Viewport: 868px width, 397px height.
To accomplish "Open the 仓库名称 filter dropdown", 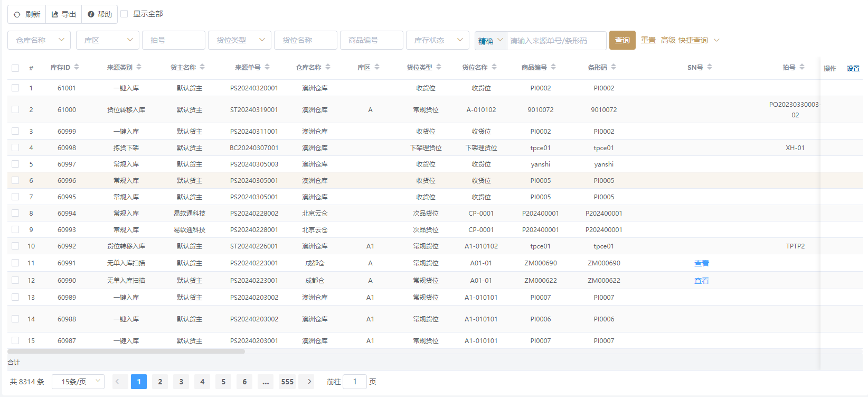I will [39, 40].
